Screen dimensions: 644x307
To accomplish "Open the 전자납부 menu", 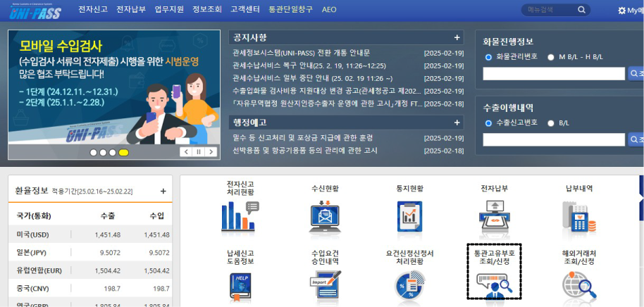I will point(131,9).
